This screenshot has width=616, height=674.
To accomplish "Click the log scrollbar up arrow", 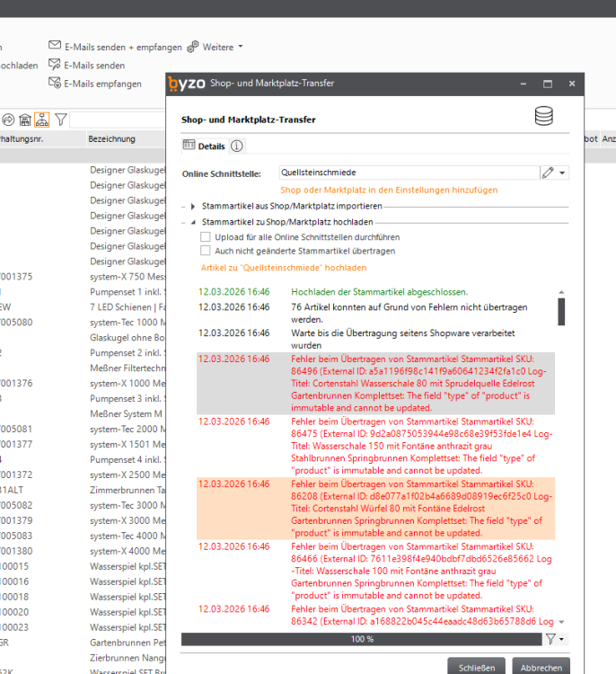I will pos(561,292).
